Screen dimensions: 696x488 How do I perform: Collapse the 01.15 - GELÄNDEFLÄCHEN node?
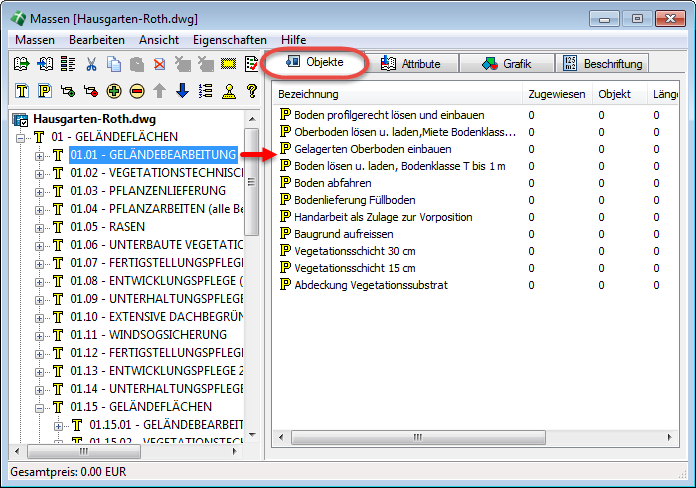click(x=41, y=407)
